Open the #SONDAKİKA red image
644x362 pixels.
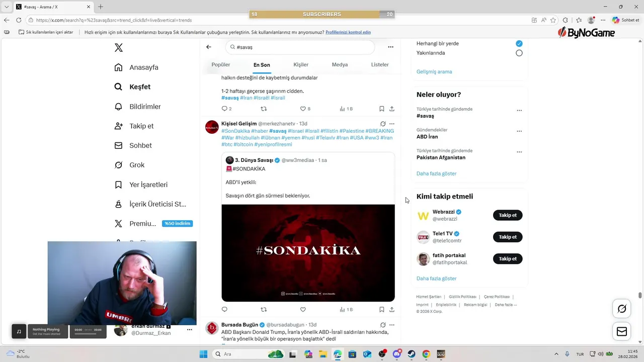pos(308,253)
